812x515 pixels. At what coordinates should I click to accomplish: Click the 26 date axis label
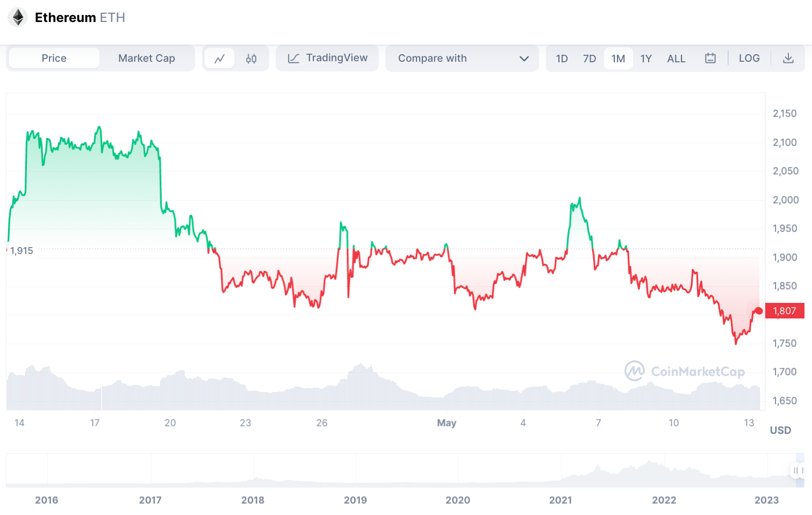coord(322,423)
